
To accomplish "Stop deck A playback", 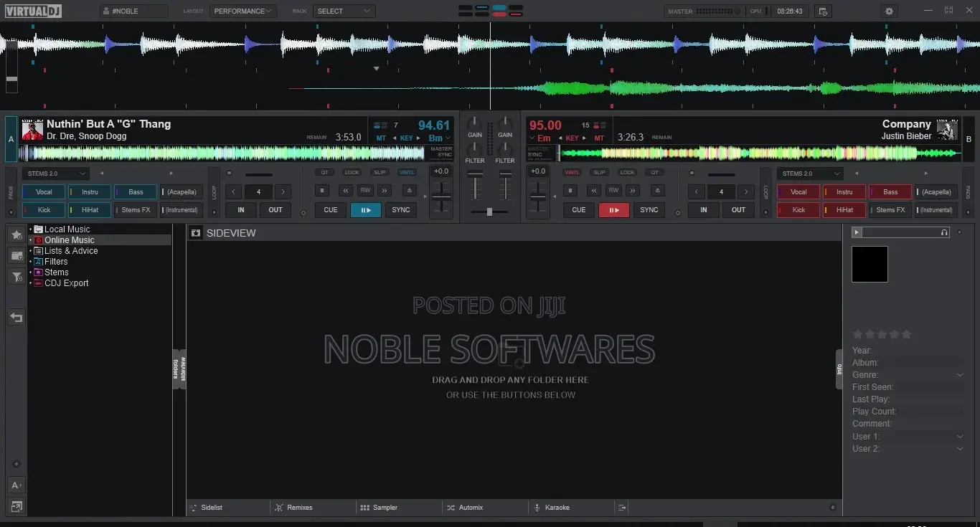I will pyautogui.click(x=323, y=191).
